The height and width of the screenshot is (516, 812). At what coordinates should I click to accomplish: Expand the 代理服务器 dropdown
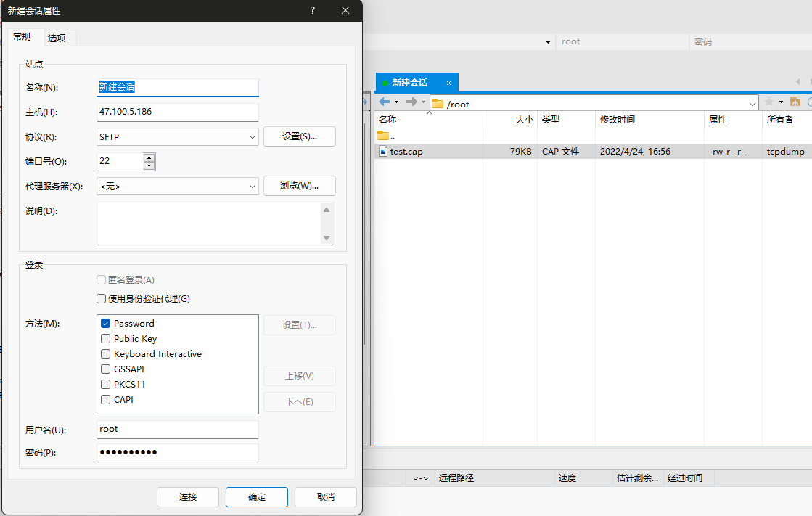tap(252, 187)
